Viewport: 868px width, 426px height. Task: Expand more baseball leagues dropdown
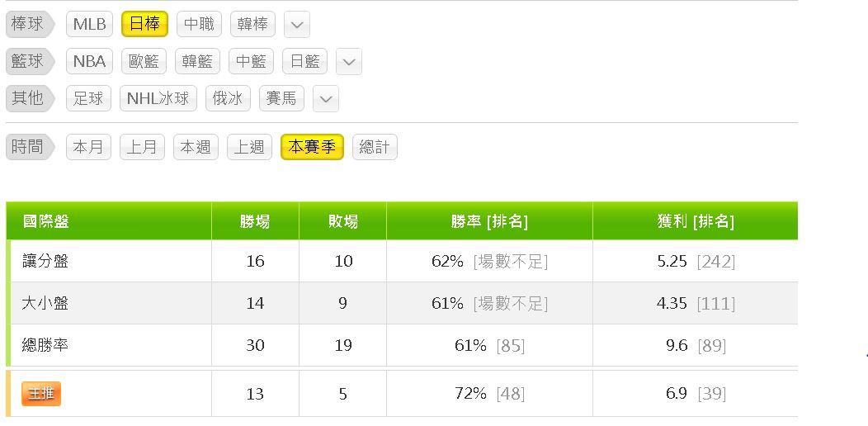pyautogui.click(x=296, y=25)
